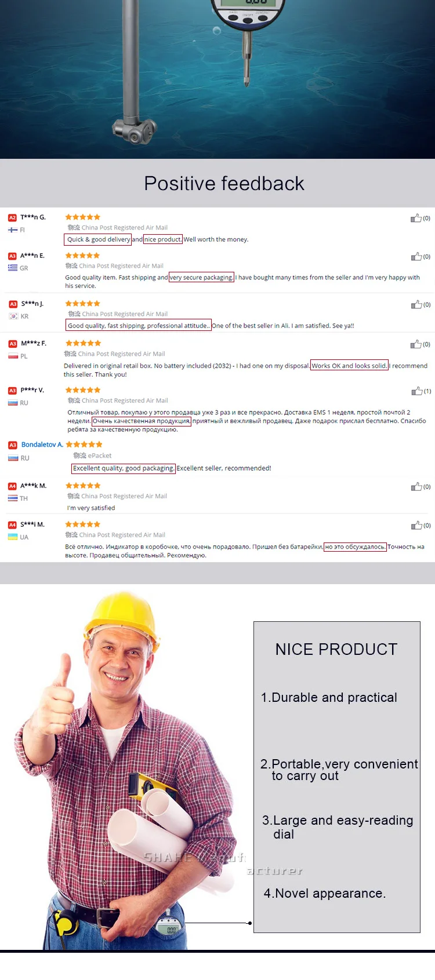Like the A***k M. Thailand review
Image resolution: width=435 pixels, height=980 pixels.
click(x=416, y=487)
